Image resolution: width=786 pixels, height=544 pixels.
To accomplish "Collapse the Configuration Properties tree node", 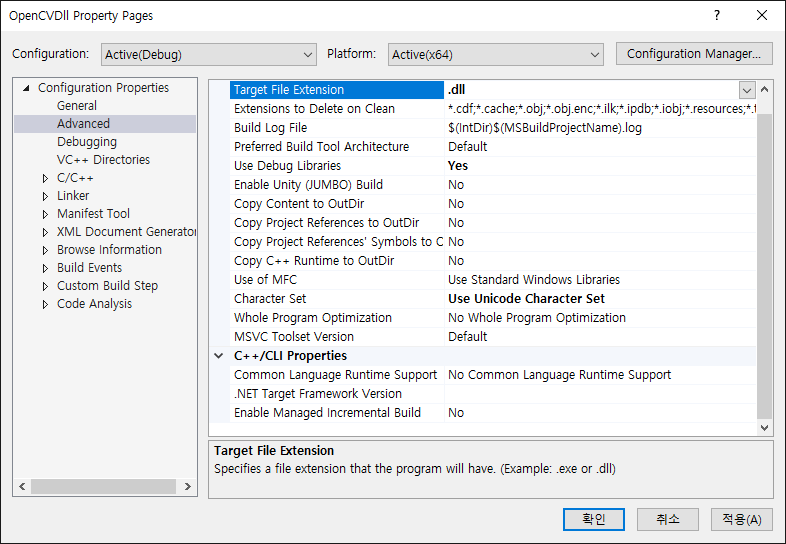I will pyautogui.click(x=26, y=88).
